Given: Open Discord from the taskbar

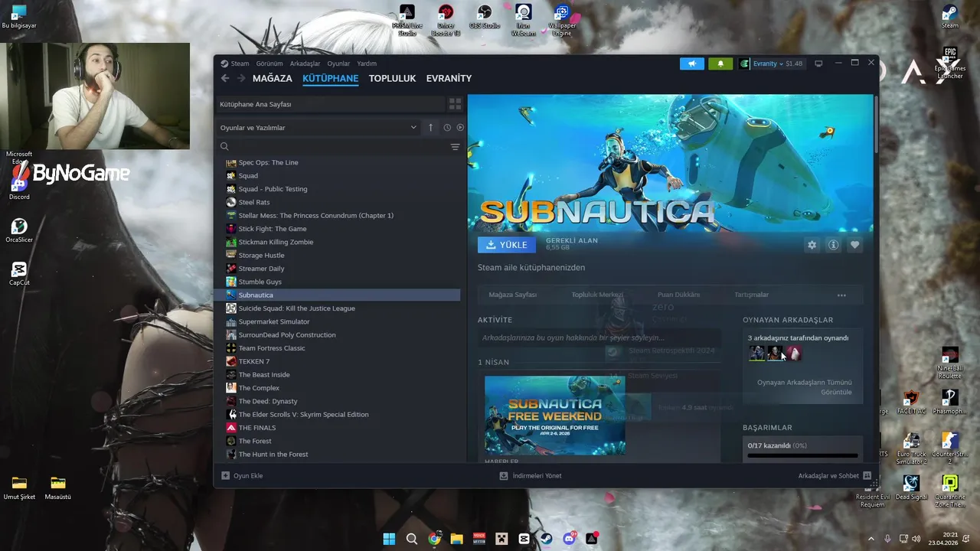Looking at the screenshot, I should (x=570, y=539).
